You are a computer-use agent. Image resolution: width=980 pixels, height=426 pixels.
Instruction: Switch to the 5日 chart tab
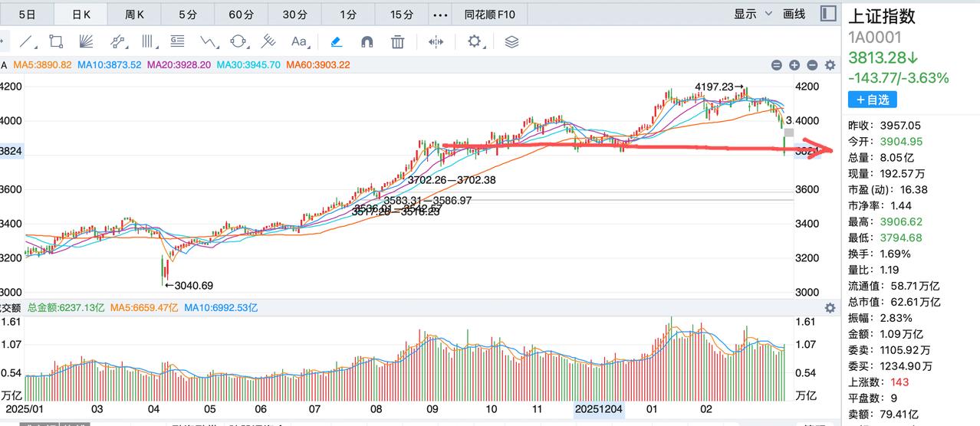[x=27, y=14]
